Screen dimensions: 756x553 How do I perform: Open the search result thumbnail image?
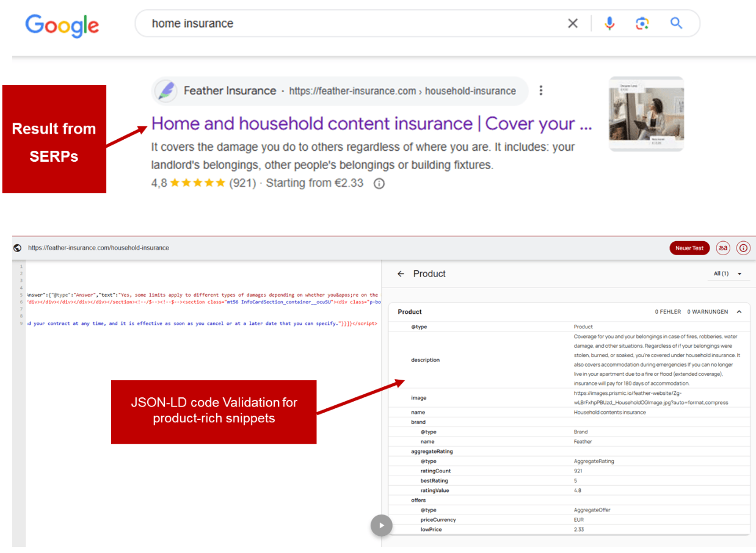(646, 114)
